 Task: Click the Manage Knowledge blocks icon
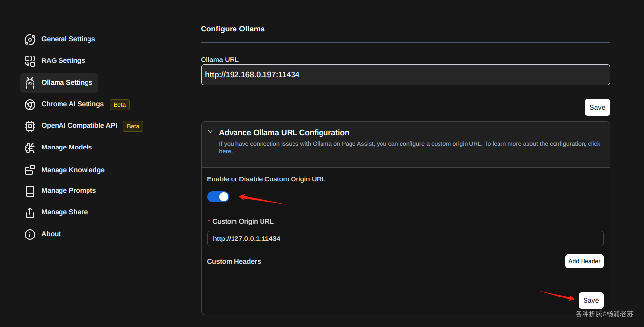pos(30,170)
